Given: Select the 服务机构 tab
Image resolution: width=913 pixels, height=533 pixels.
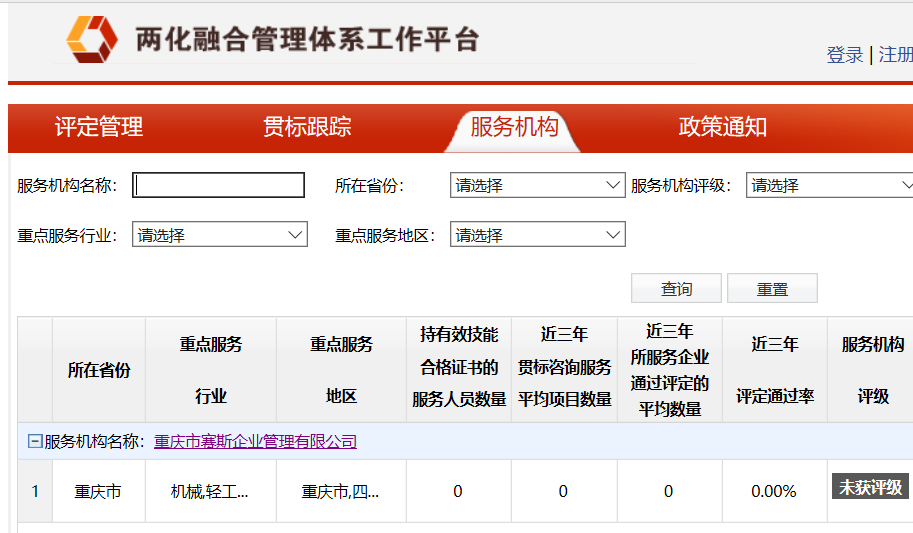Looking at the screenshot, I should 514,127.
